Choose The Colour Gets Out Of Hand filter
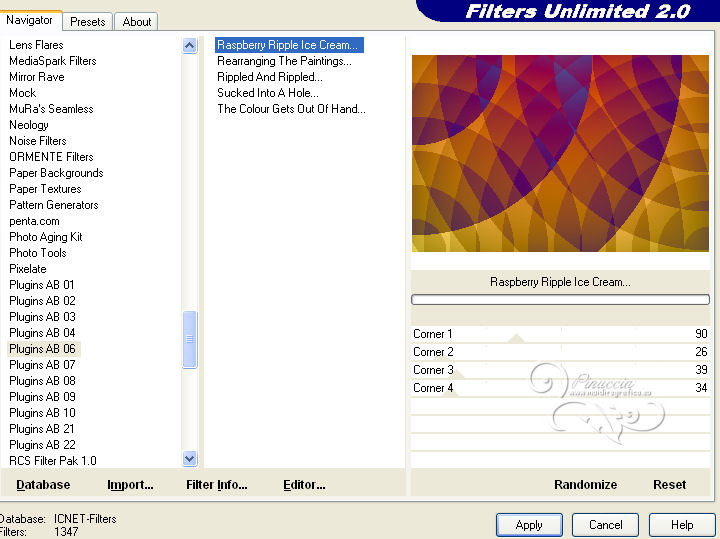Screen dimensions: 720x539 click(291, 109)
